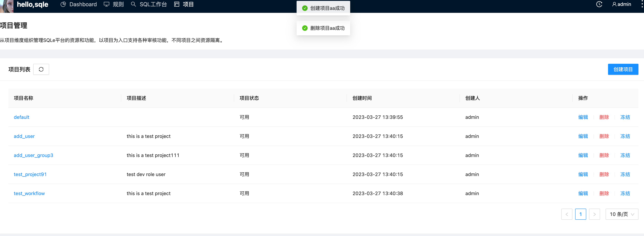Click the history clock icon in header
The height and width of the screenshot is (236, 644).
(599, 4)
